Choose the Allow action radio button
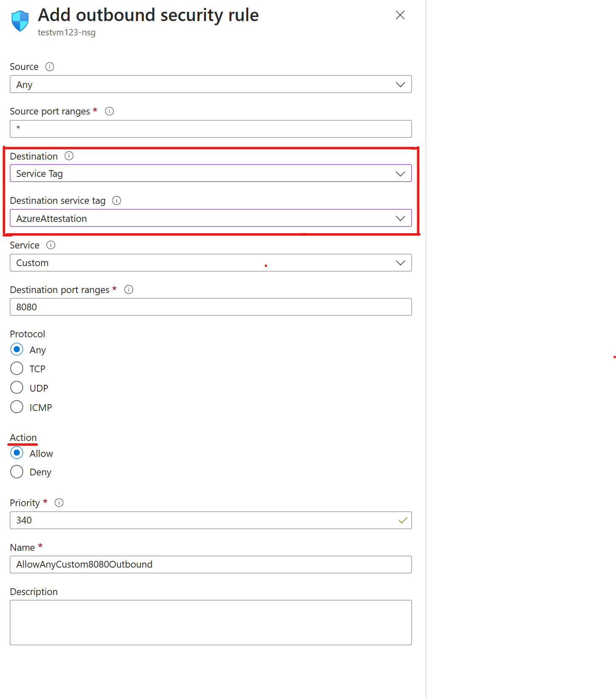Image resolution: width=616 pixels, height=699 pixels. [17, 453]
